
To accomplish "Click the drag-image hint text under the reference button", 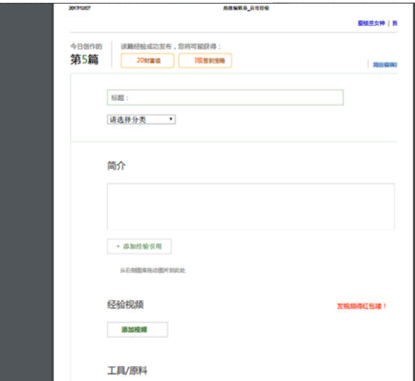I will (x=152, y=270).
